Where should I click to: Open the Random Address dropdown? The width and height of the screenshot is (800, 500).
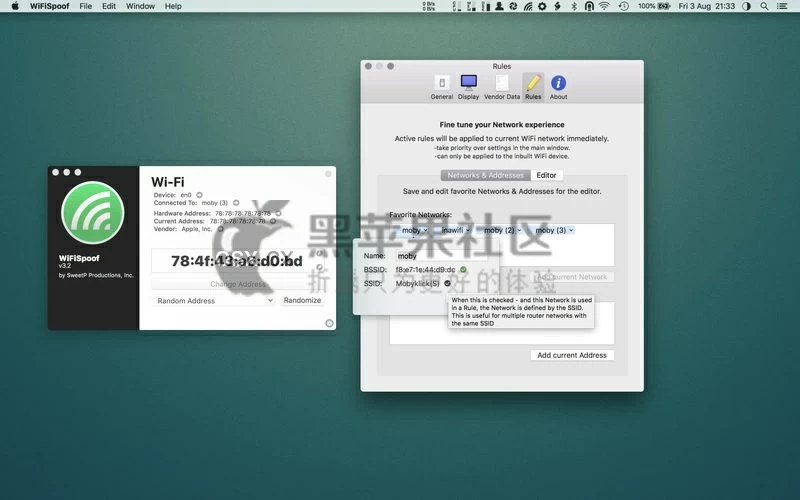214,301
